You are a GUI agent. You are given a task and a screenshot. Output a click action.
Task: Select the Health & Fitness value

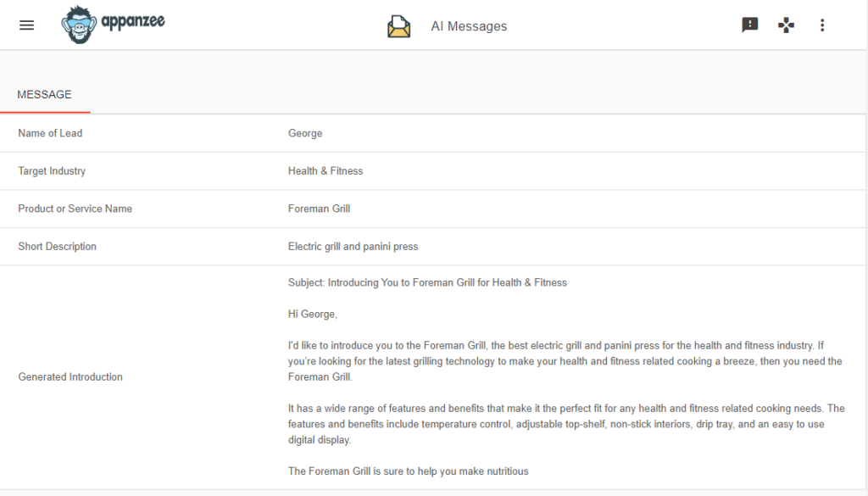[x=325, y=171]
